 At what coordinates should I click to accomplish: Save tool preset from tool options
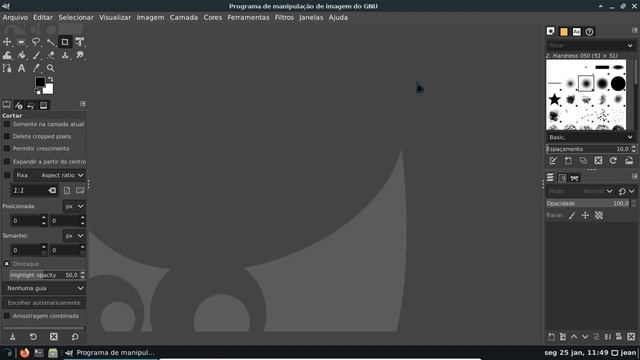12,337
